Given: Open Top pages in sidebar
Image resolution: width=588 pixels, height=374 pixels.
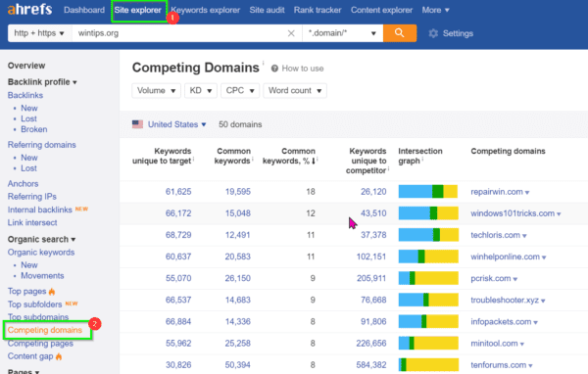Looking at the screenshot, I should point(27,291).
